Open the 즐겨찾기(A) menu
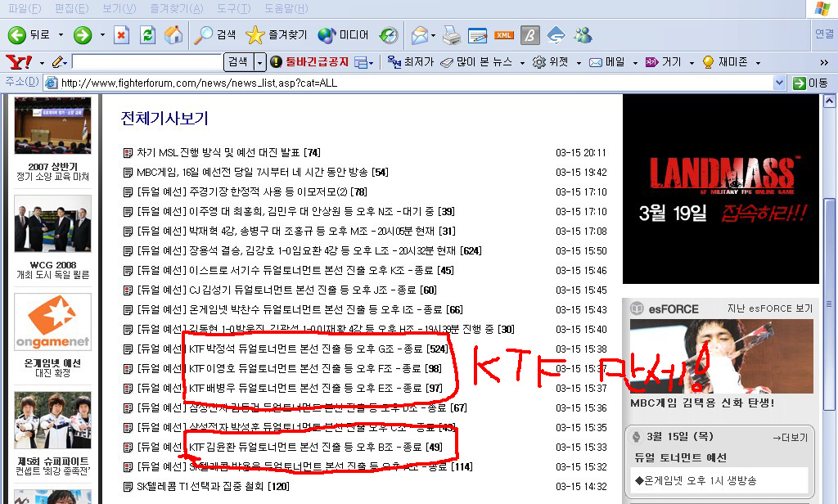The image size is (838, 504). tap(177, 8)
